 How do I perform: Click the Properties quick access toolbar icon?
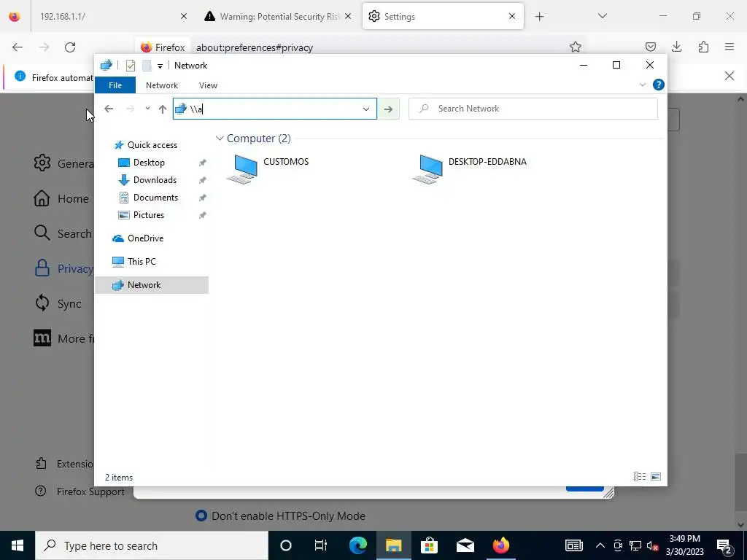pos(130,66)
